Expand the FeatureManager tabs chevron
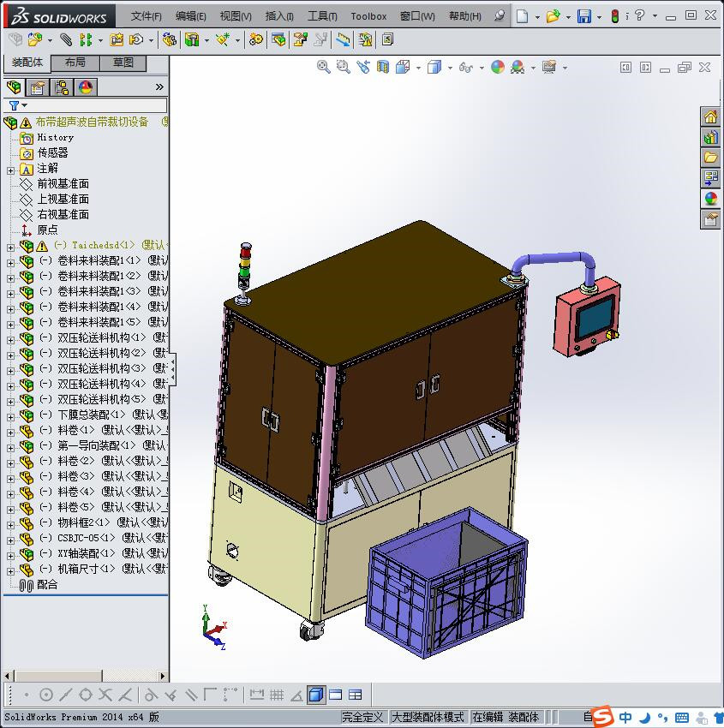Viewport: 724px width, 728px height. click(159, 87)
